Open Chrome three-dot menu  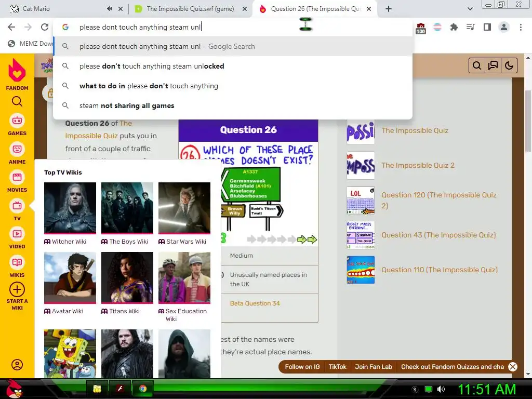521,27
